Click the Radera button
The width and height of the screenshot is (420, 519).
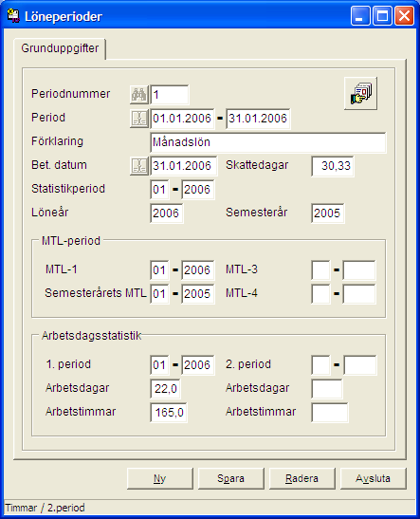pyautogui.click(x=301, y=478)
